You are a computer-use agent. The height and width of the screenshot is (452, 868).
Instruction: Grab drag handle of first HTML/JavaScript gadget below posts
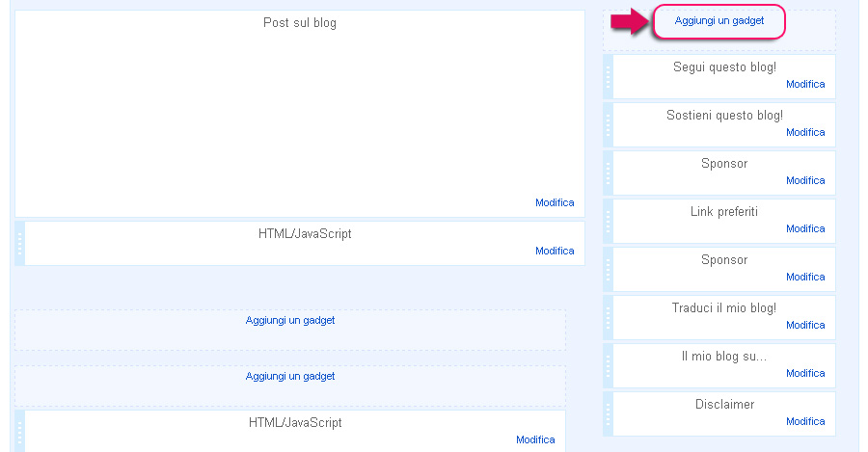[20, 244]
